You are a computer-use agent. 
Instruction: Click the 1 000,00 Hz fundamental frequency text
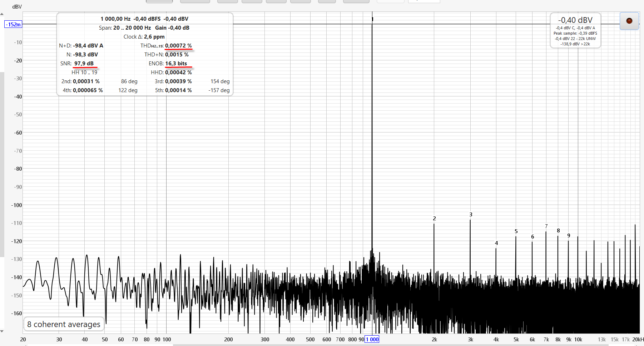[x=115, y=19]
